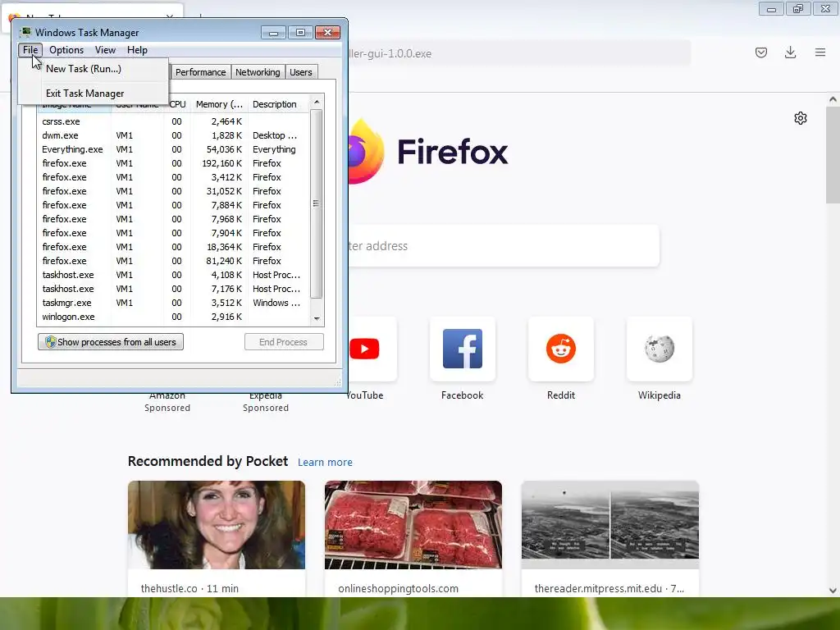Click Save to Pocket icon in Firefox toolbar

(761, 52)
